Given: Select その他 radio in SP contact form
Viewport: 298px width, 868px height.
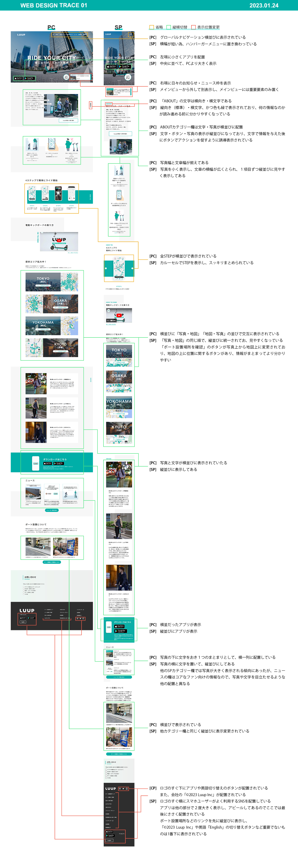Looking at the screenshot, I should point(106,778).
